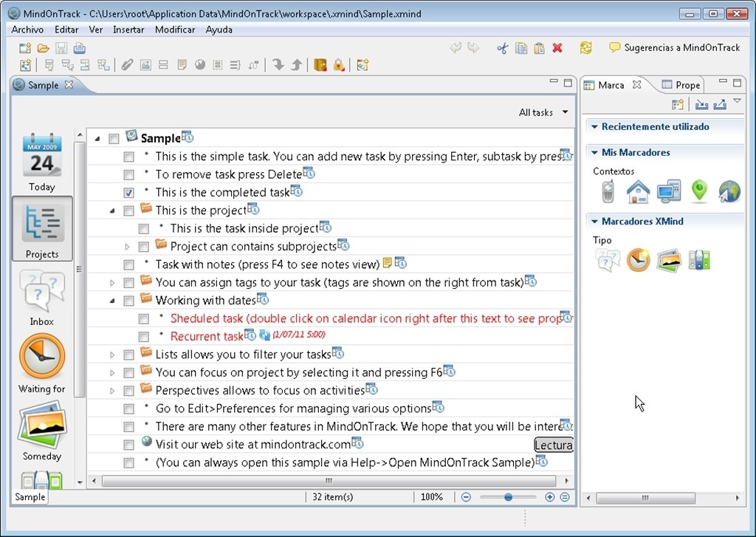756x537 pixels.
Task: Click the Lectura tag label
Action: click(554, 445)
